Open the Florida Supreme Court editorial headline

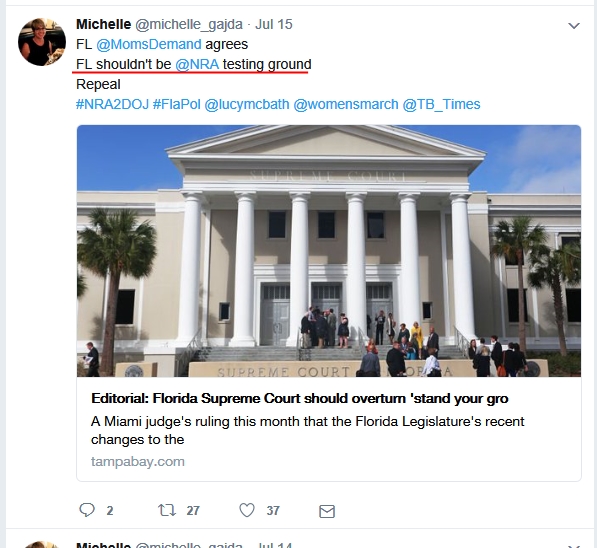tap(300, 398)
